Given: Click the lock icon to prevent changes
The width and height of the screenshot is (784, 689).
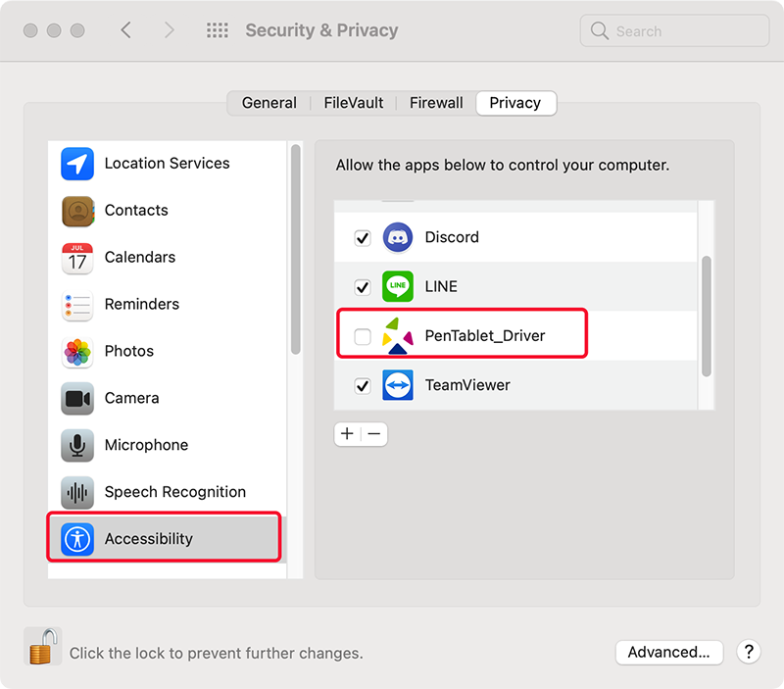Looking at the screenshot, I should [43, 646].
